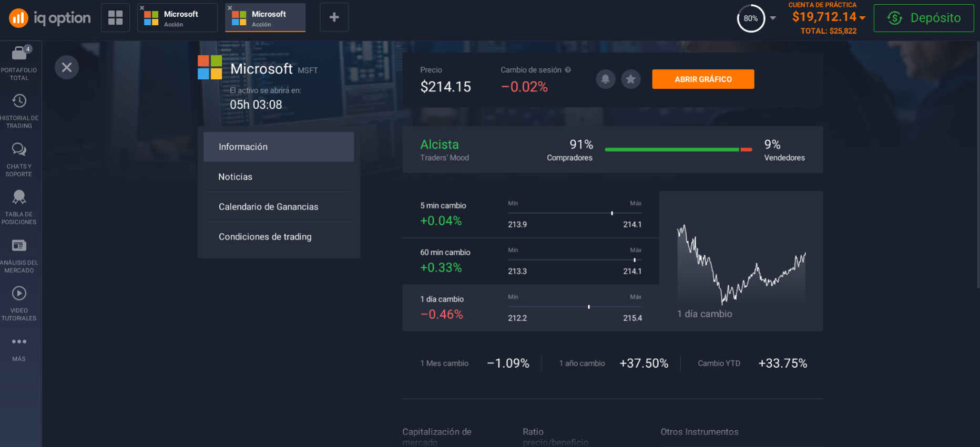
Task: Click the 1 día cambio mini chart
Action: pos(741,264)
